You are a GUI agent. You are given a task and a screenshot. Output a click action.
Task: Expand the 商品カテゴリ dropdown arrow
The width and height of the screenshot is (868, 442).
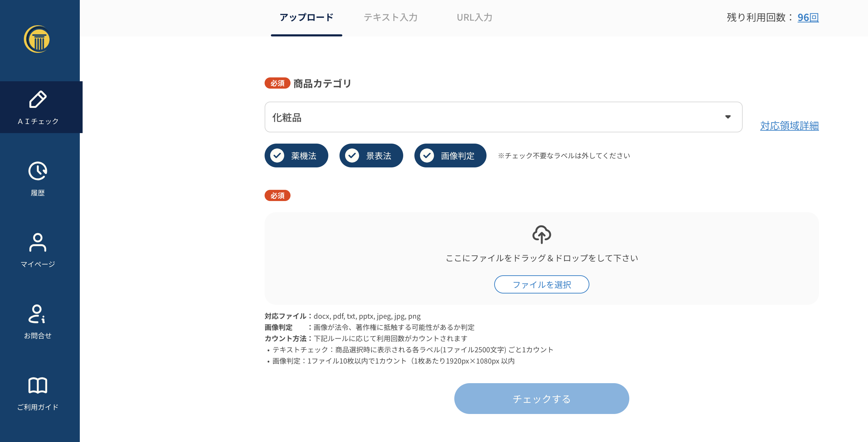click(728, 117)
